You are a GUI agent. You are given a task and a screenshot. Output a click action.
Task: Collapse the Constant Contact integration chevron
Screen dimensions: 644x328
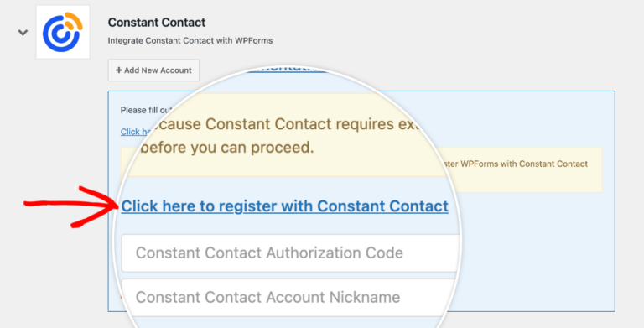pos(23,32)
